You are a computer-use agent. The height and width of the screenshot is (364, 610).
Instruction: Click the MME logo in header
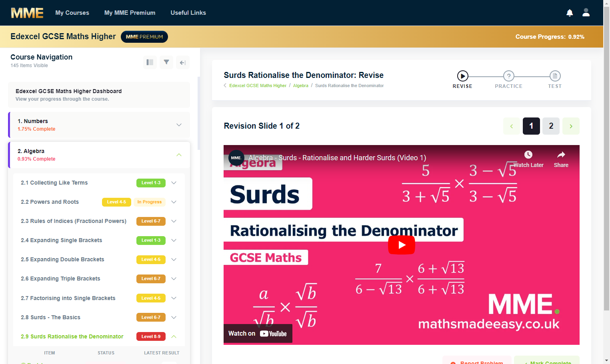pyautogui.click(x=27, y=13)
